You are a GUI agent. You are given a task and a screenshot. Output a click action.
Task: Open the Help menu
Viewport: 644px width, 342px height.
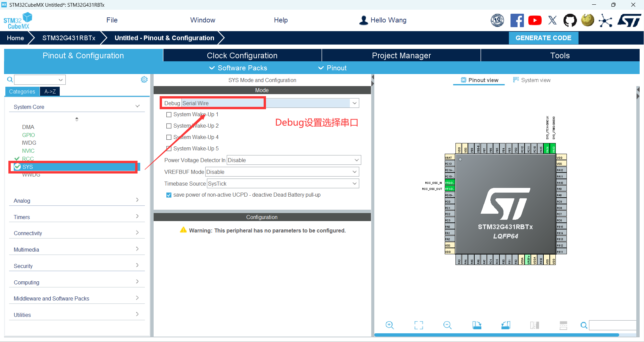tap(281, 20)
